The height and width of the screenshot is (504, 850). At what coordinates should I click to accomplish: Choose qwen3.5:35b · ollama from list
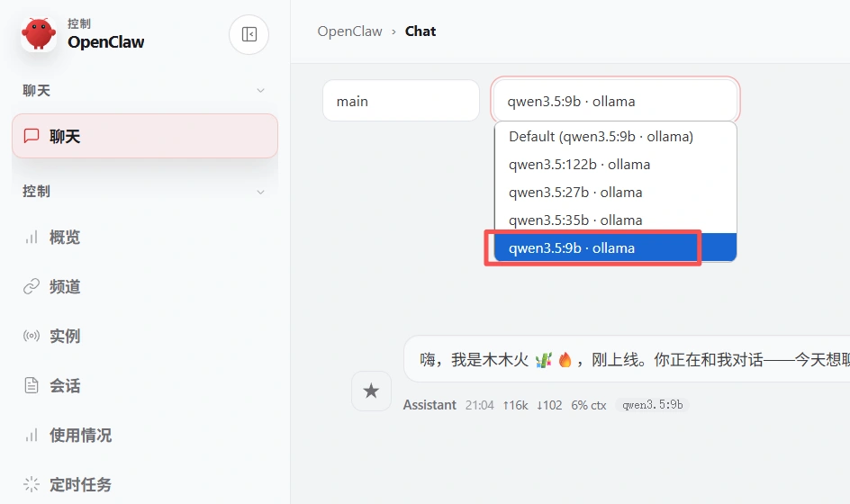(615, 220)
